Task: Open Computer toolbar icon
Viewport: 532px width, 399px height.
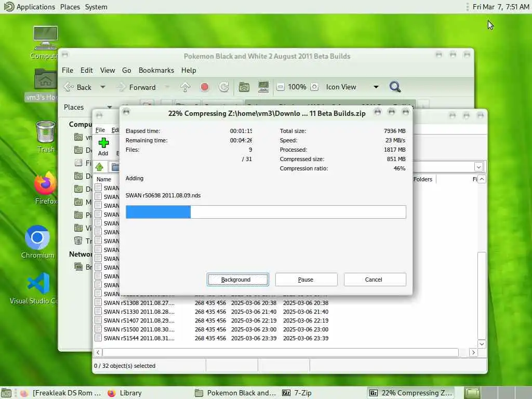Action: 263,87
